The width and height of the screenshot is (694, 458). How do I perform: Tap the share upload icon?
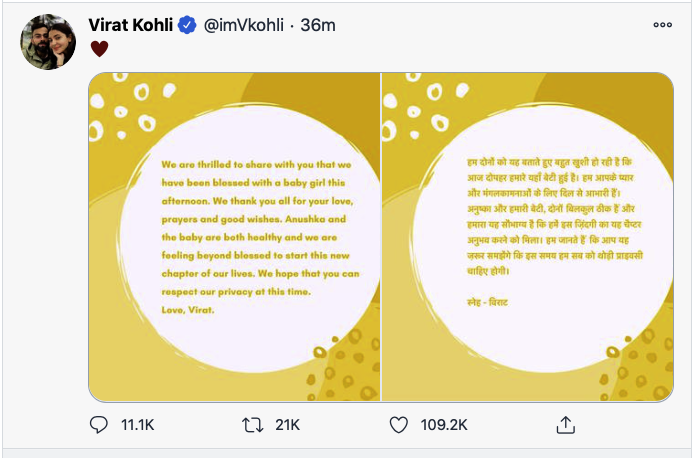[x=565, y=425]
